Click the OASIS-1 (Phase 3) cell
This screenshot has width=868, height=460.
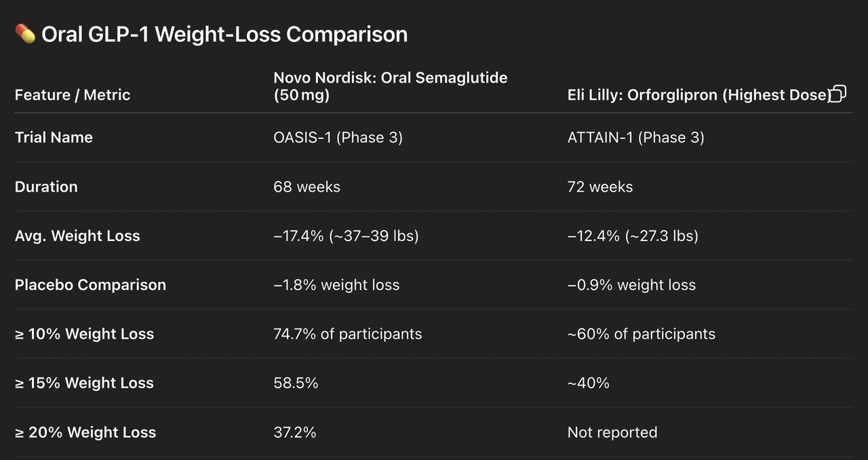point(338,138)
